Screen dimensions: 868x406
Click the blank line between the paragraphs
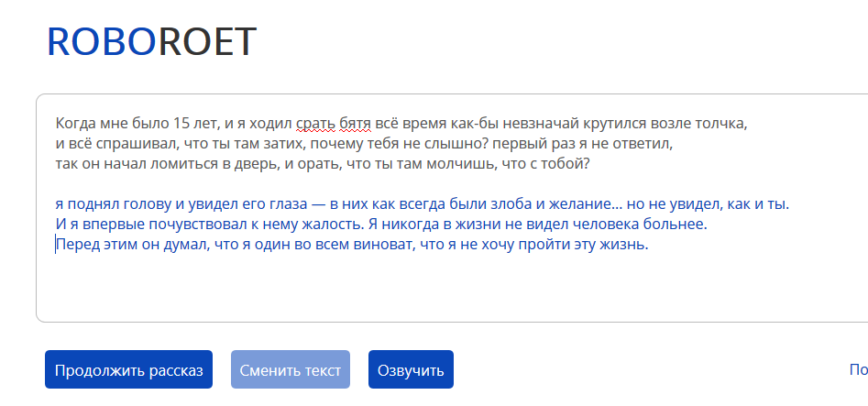point(275,183)
